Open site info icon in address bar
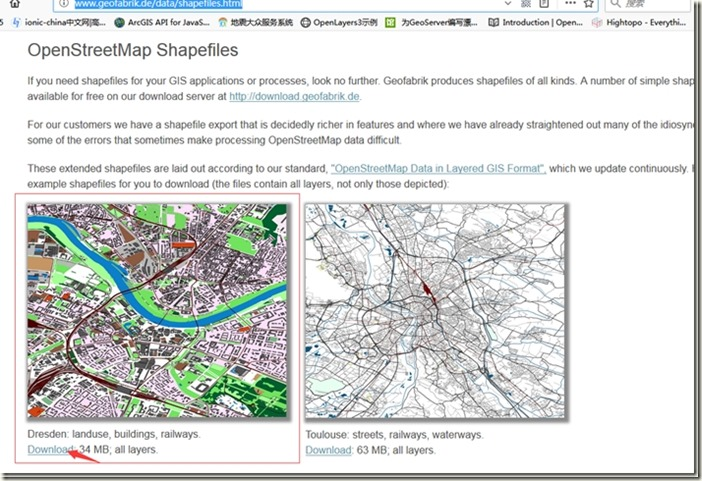The width and height of the screenshot is (702, 481). tap(64, 4)
